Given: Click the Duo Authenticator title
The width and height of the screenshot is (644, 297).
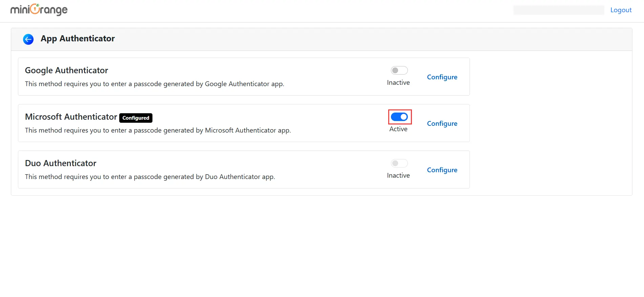Looking at the screenshot, I should tap(61, 163).
